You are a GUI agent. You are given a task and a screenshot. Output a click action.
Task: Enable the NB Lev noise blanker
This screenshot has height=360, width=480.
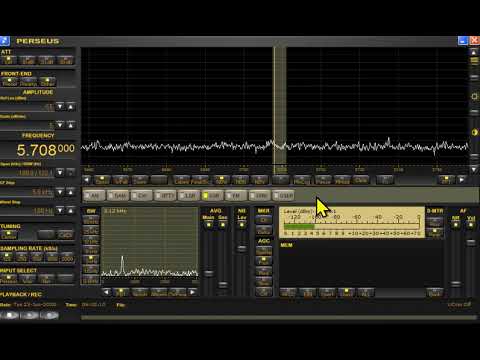(x=242, y=225)
